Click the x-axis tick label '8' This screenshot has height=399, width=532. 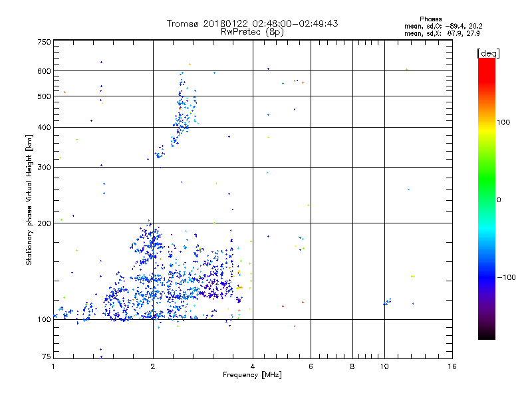(x=352, y=366)
